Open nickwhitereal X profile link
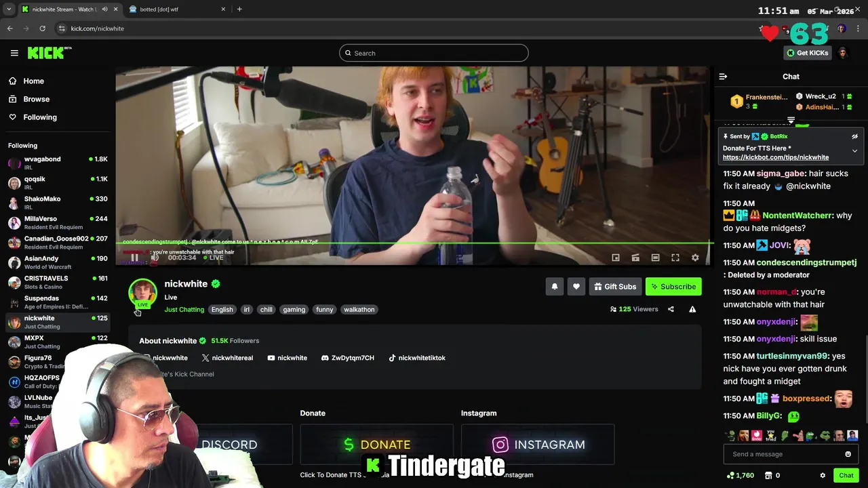Viewport: 868px width, 488px height. pos(227,358)
